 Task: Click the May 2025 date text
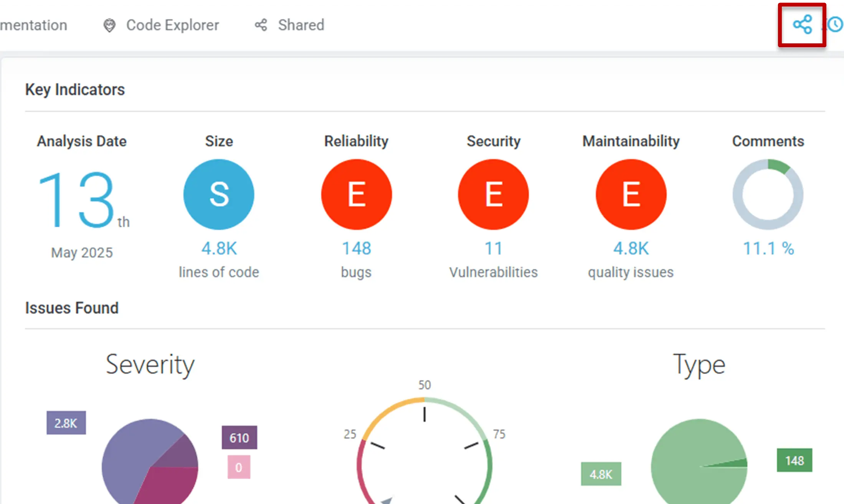coord(82,253)
